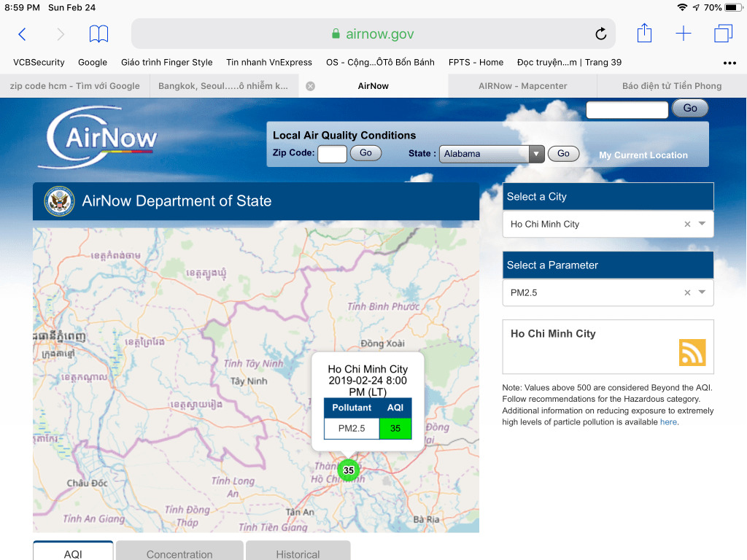The width and height of the screenshot is (747, 560).
Task: Click the Go button next to Zip Code
Action: 365,153
